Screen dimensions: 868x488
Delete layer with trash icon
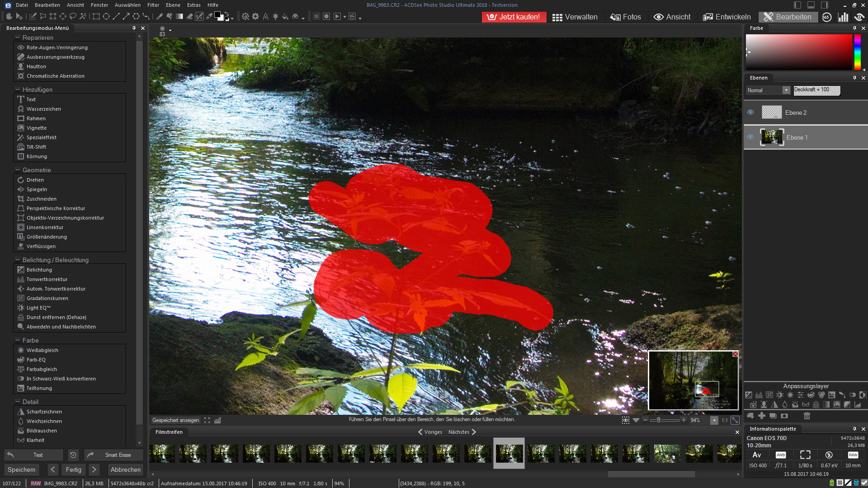807,416
